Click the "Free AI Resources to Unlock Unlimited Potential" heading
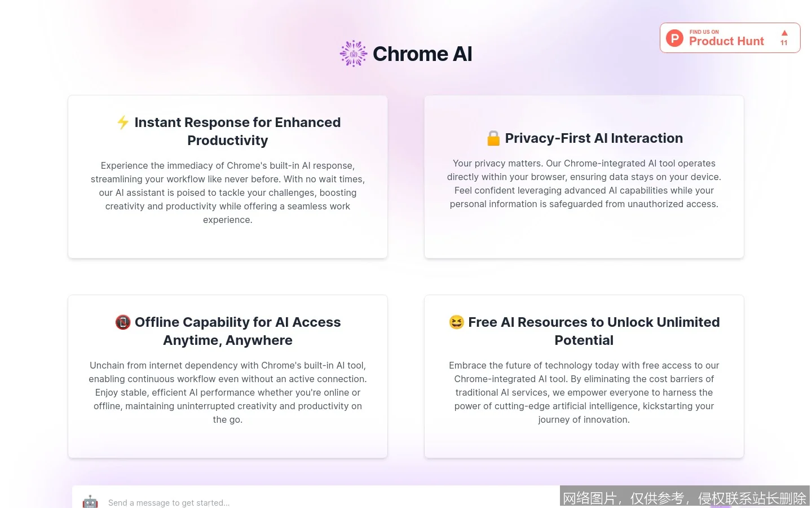812x508 pixels. [584, 331]
